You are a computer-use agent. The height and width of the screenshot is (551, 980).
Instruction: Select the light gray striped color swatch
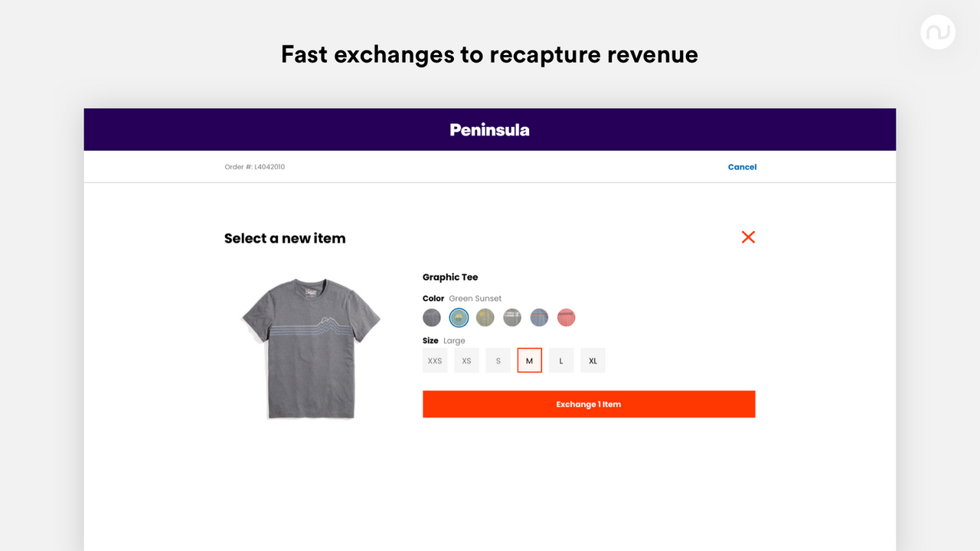pos(511,317)
